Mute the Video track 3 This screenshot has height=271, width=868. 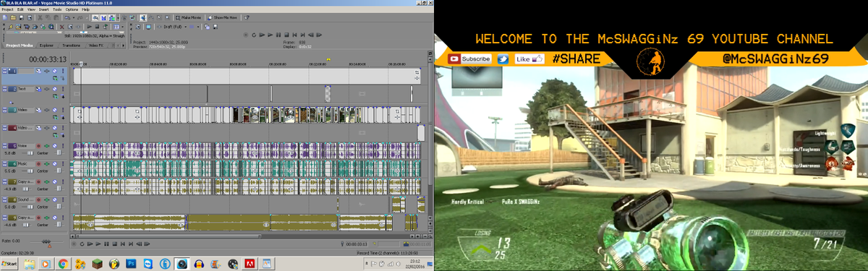55,109
